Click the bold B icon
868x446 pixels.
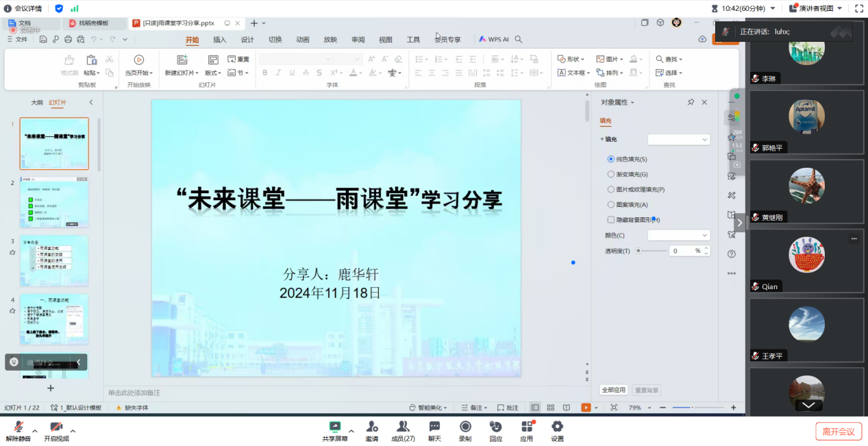pos(265,73)
